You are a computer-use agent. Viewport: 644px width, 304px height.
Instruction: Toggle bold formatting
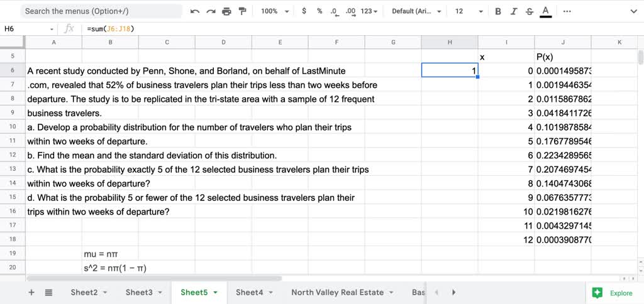(498, 11)
